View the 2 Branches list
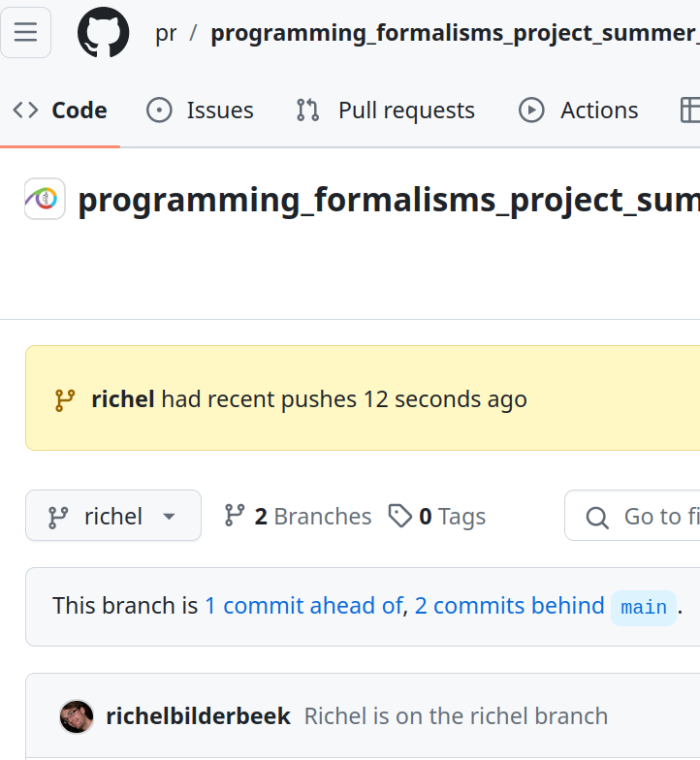 (298, 516)
